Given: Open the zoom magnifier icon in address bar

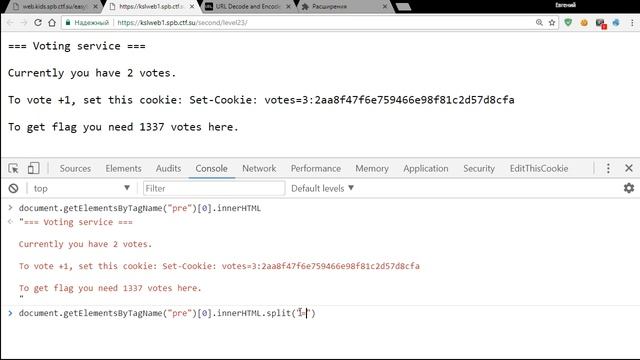Looking at the screenshot, I should pyautogui.click(x=539, y=23).
